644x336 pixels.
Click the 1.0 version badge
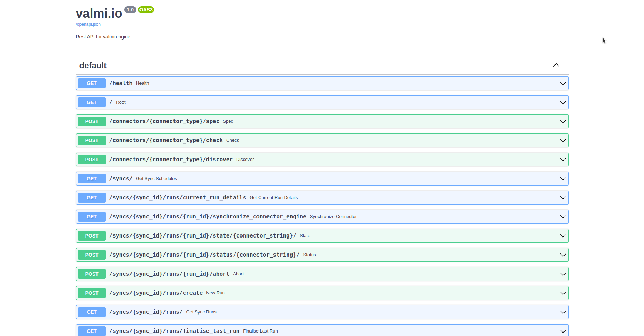coord(130,10)
